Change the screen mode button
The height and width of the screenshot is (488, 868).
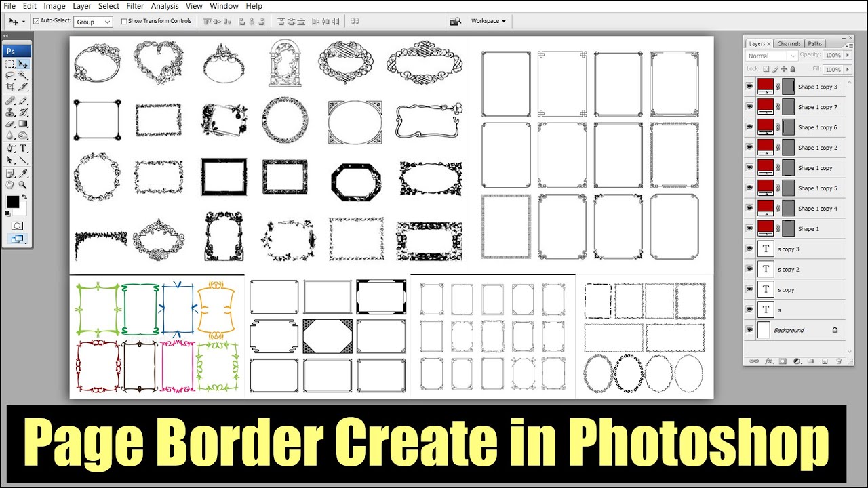17,239
